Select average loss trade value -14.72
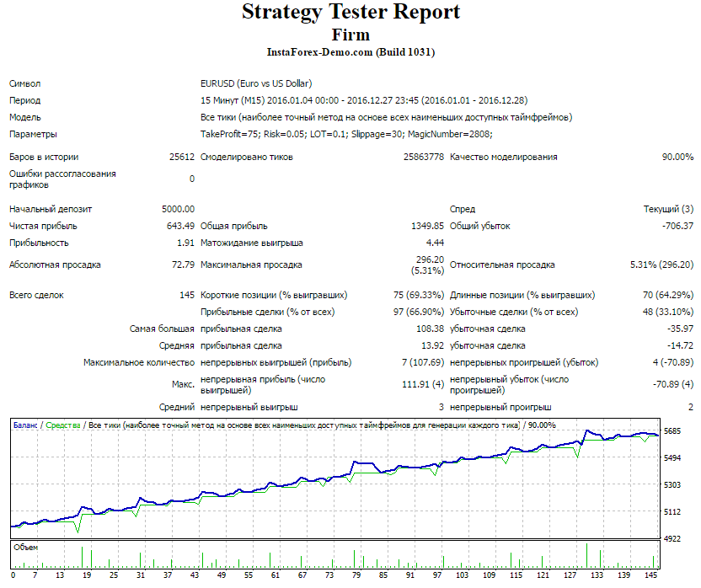Screen dimensions: 701x588 (x=681, y=346)
